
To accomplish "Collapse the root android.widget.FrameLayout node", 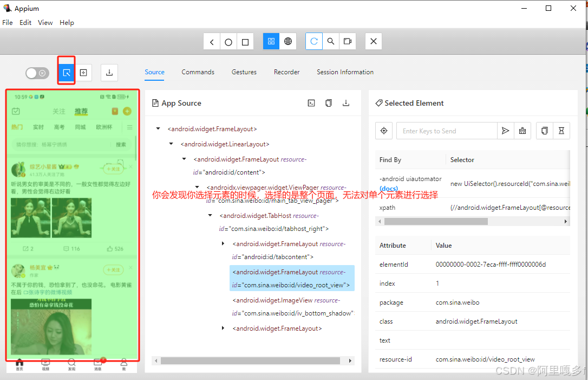I will click(158, 129).
